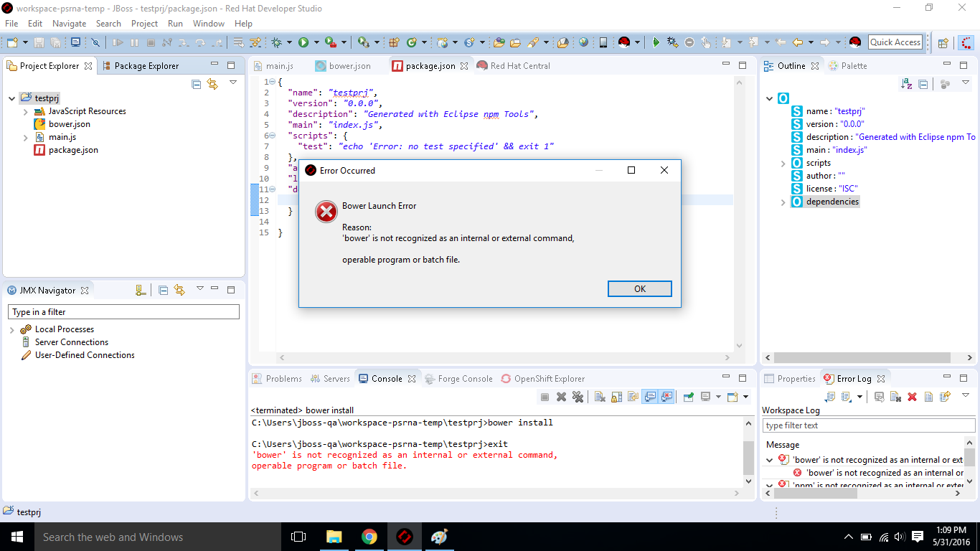Click Collapse All in JMX Navigator
The image size is (980, 551).
[x=163, y=291]
